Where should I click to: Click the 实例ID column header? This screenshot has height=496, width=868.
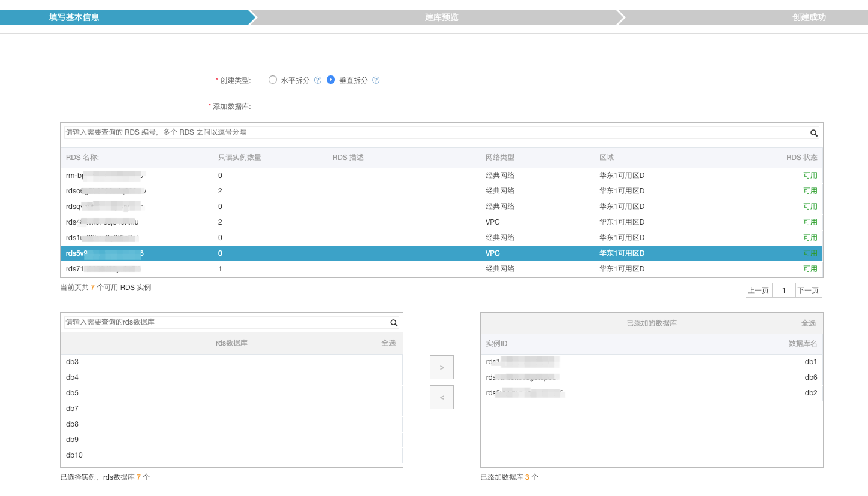point(496,344)
